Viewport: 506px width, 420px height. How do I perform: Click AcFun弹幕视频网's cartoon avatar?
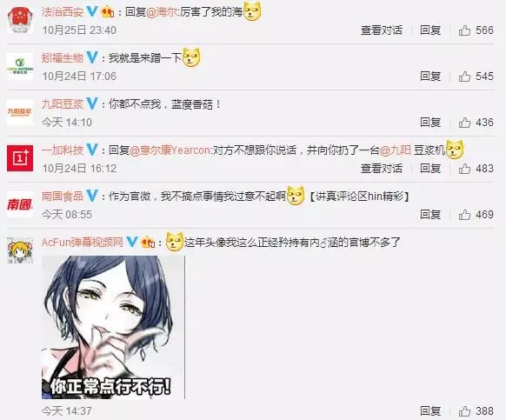click(20, 250)
